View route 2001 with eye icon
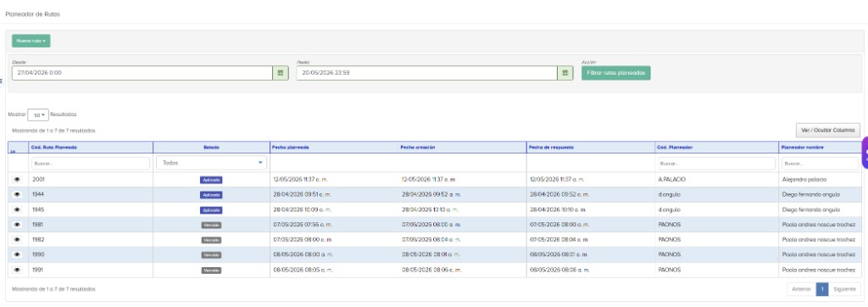The width and height of the screenshot is (868, 307). (x=17, y=180)
